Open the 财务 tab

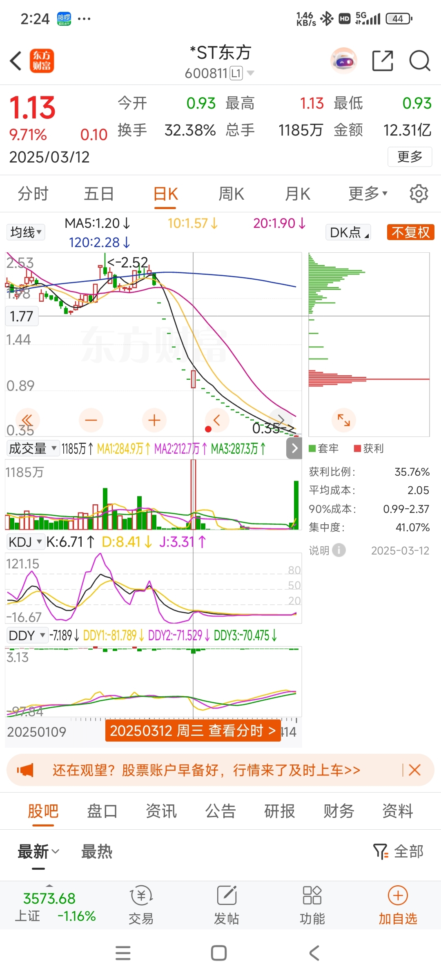pos(339,811)
